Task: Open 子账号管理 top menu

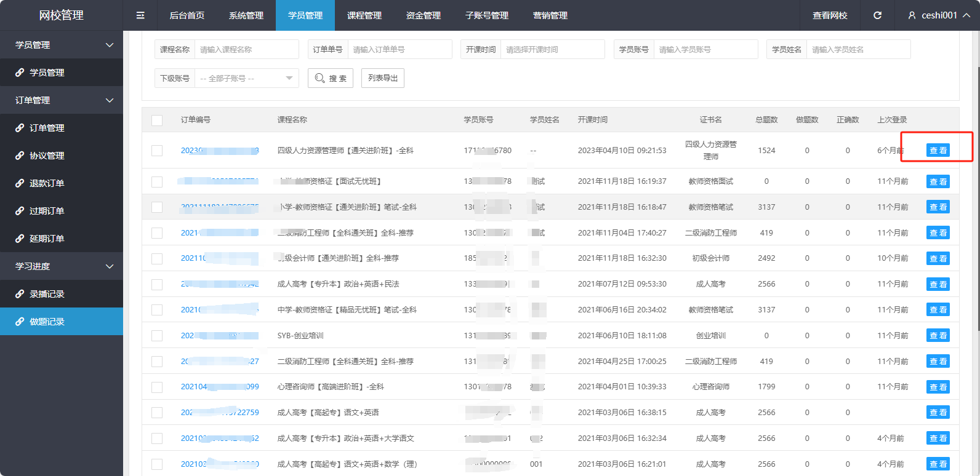Action: (x=487, y=15)
